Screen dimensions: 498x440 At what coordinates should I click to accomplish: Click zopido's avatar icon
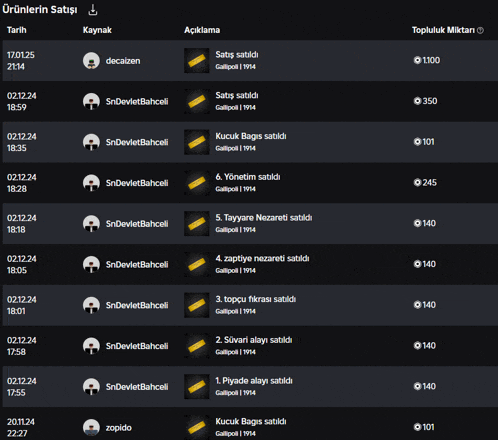click(x=91, y=427)
